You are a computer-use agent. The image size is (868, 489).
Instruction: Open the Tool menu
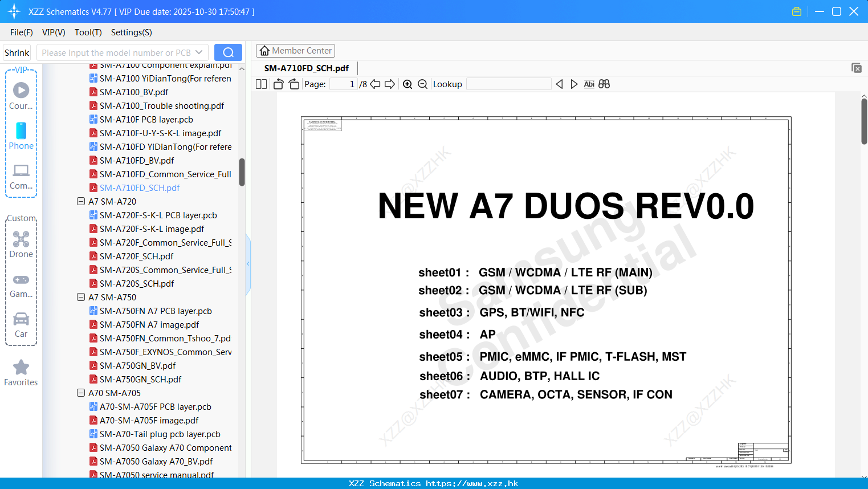[88, 32]
